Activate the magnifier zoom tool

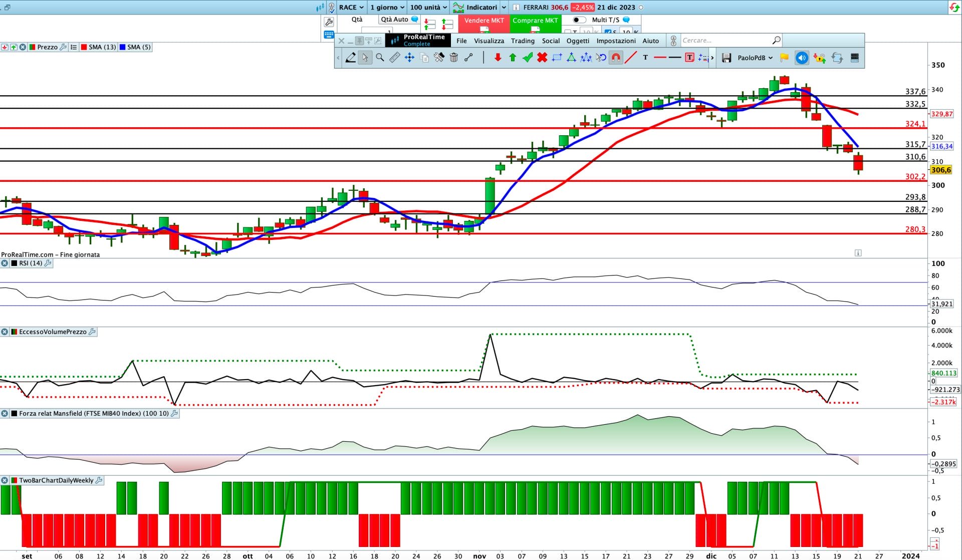point(380,58)
